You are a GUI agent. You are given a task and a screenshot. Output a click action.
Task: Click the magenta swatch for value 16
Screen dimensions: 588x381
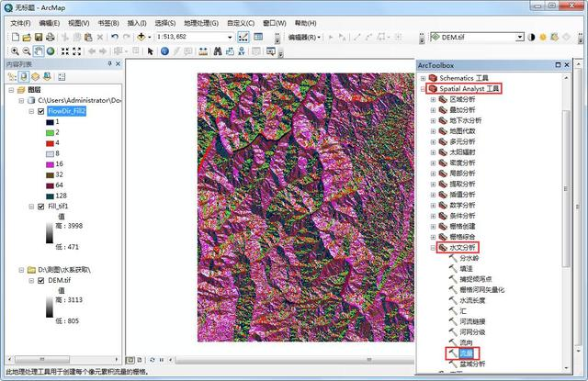50,164
